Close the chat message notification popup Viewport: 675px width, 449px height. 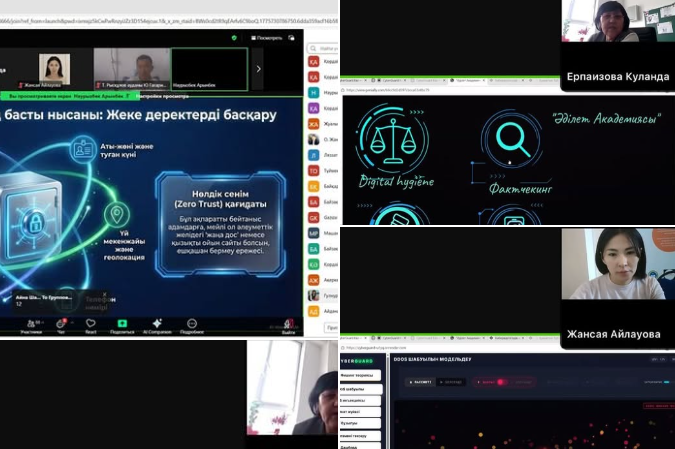(105, 294)
